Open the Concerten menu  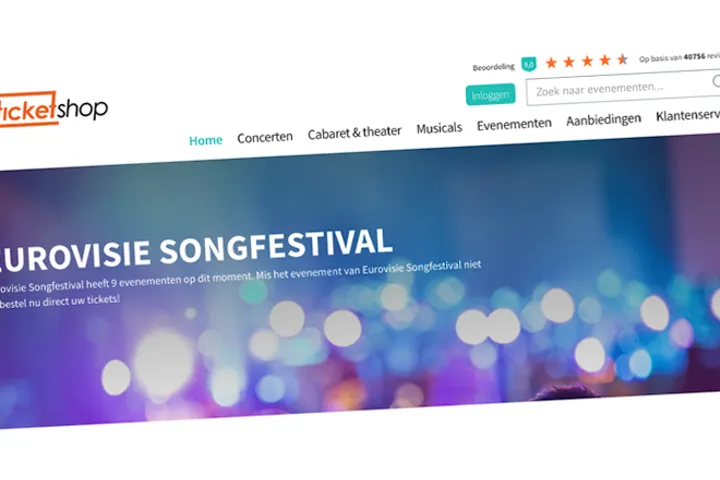[x=265, y=137]
